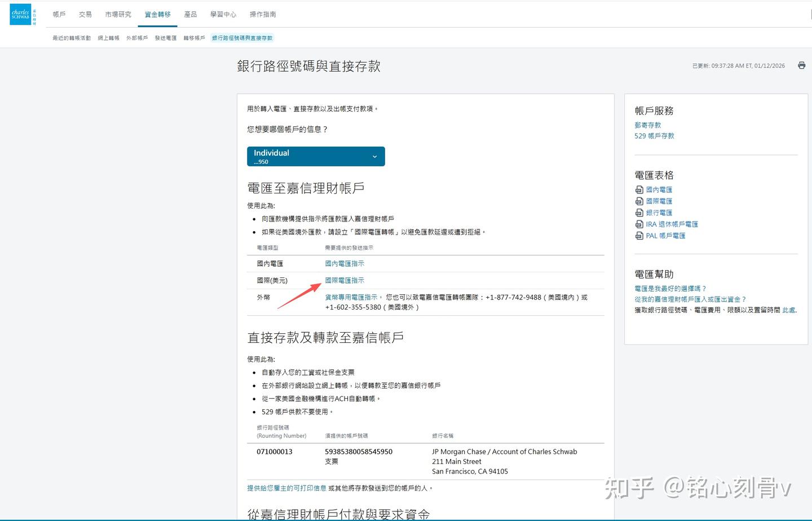Click the Charles Schwab logo
The image size is (812, 521).
[21, 14]
